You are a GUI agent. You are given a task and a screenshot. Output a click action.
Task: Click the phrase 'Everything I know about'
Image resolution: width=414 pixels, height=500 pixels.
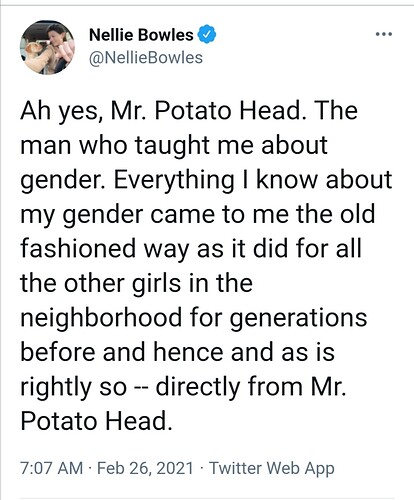tap(253, 180)
